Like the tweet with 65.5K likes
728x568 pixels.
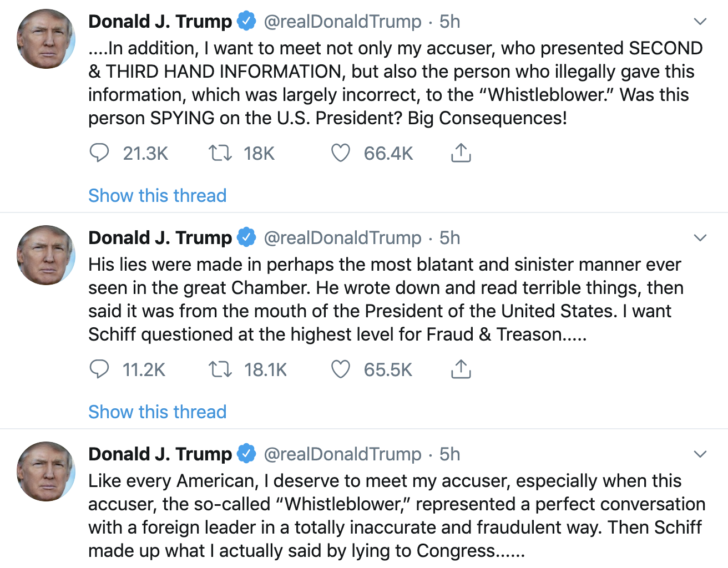pyautogui.click(x=340, y=369)
